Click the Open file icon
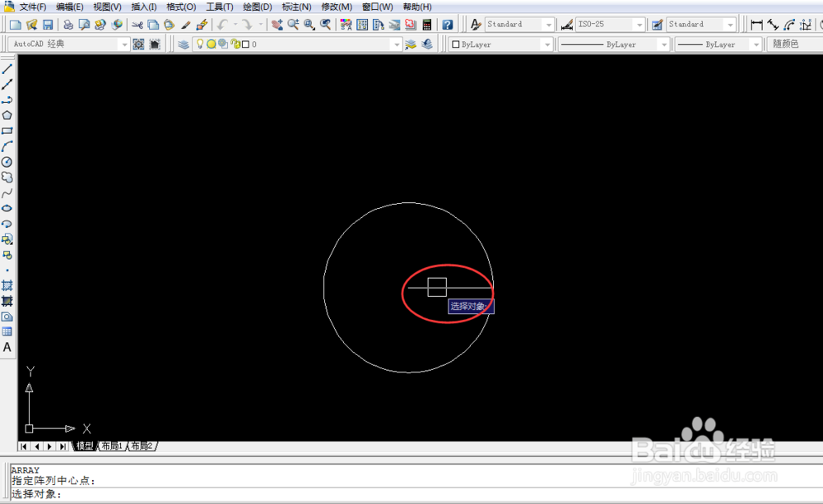The width and height of the screenshot is (823, 504). [31, 25]
